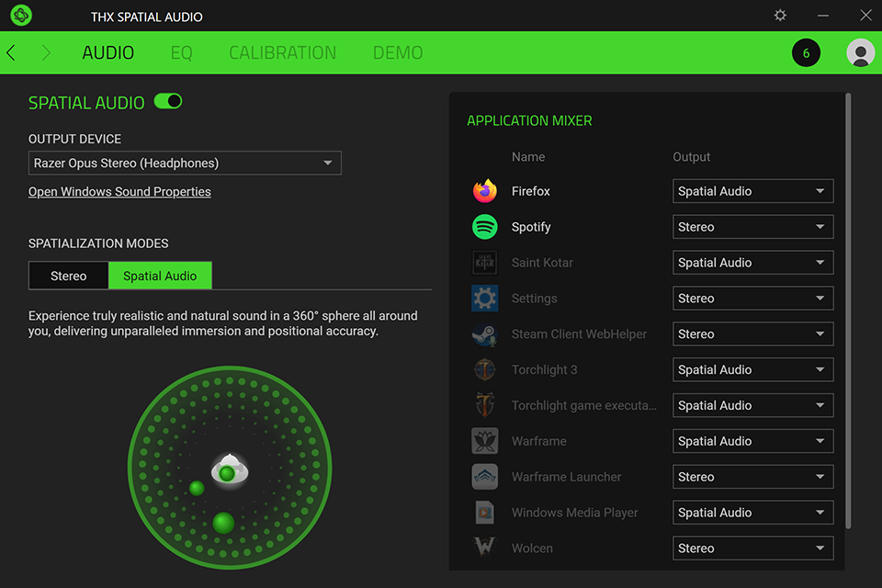Select the Steam Client WebHelper icon
Image resolution: width=882 pixels, height=588 pixels.
[484, 334]
